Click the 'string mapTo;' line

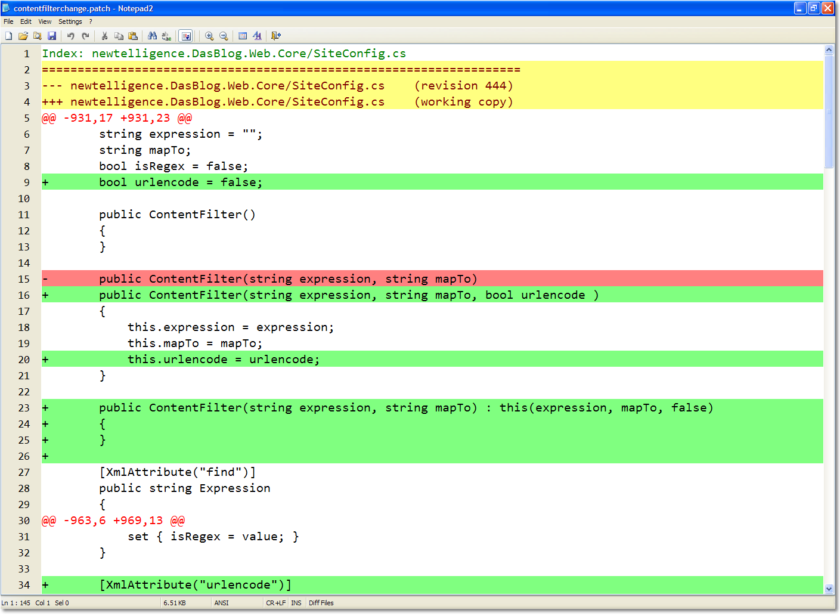pyautogui.click(x=145, y=150)
